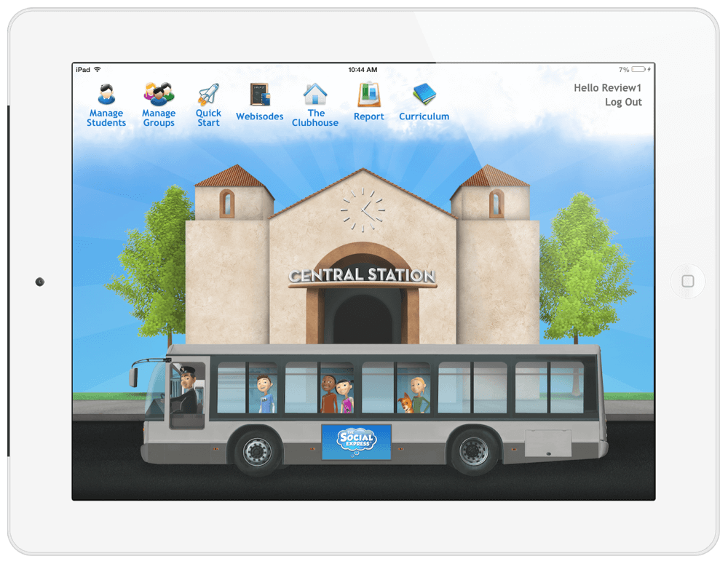Tap the 10:44 AM clock text

click(363, 70)
